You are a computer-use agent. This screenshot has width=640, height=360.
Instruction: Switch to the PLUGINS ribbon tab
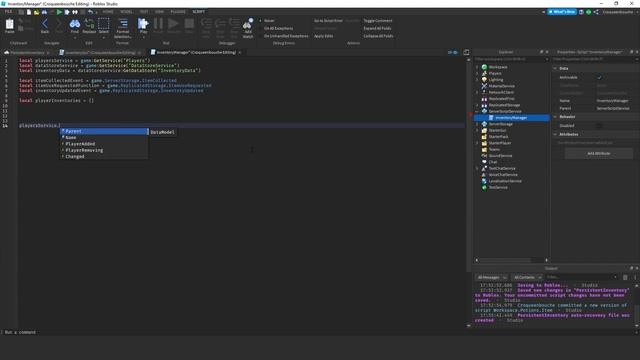[x=178, y=12]
